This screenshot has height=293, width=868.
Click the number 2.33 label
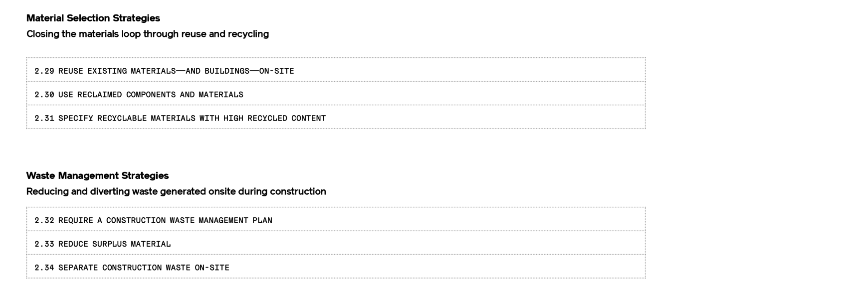click(x=44, y=244)
